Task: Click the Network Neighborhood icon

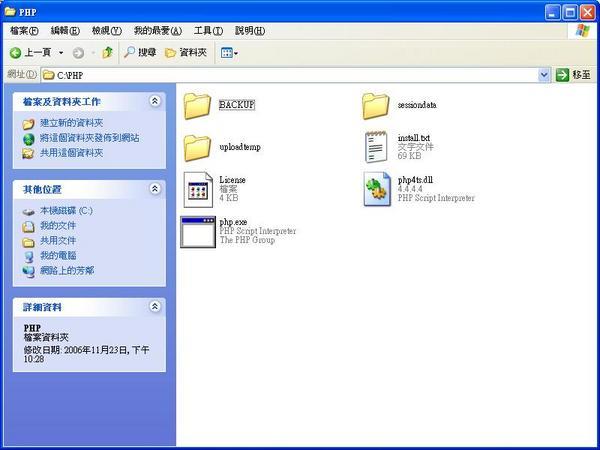Action: [x=28, y=272]
